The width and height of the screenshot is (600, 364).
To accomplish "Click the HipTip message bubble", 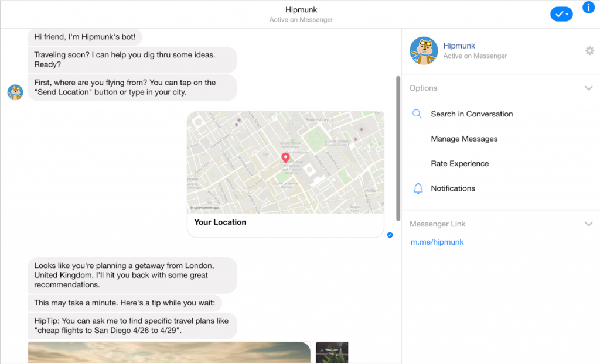I will click(x=132, y=326).
